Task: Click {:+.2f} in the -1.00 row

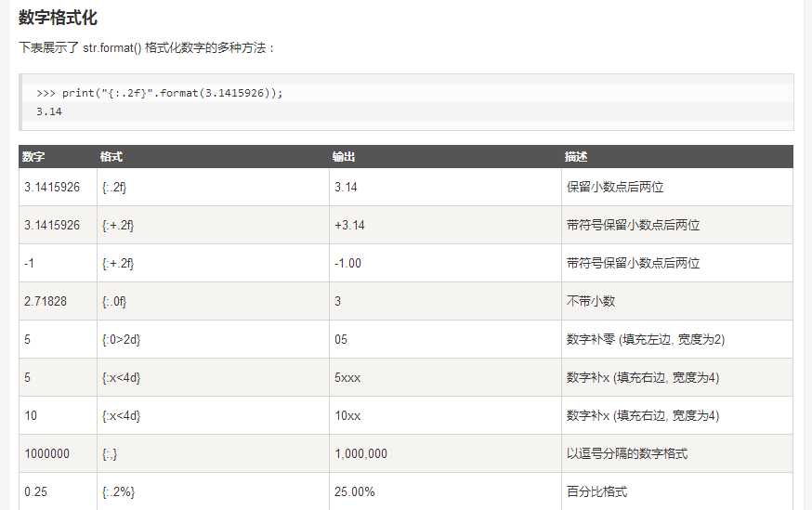Action: (x=118, y=264)
